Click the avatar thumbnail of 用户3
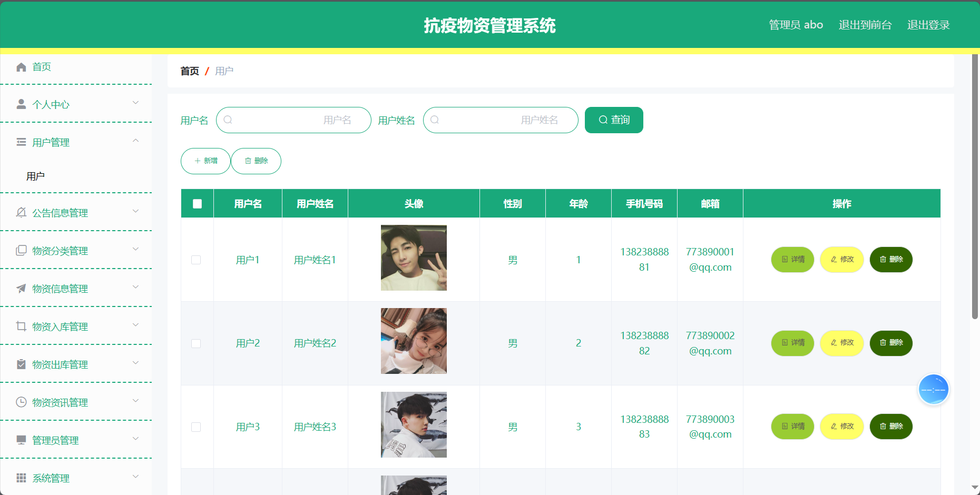 pos(414,424)
